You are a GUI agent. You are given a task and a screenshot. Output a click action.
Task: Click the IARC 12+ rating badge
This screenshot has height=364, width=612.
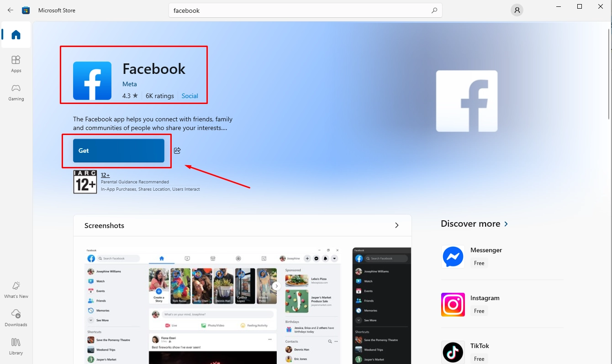click(85, 182)
